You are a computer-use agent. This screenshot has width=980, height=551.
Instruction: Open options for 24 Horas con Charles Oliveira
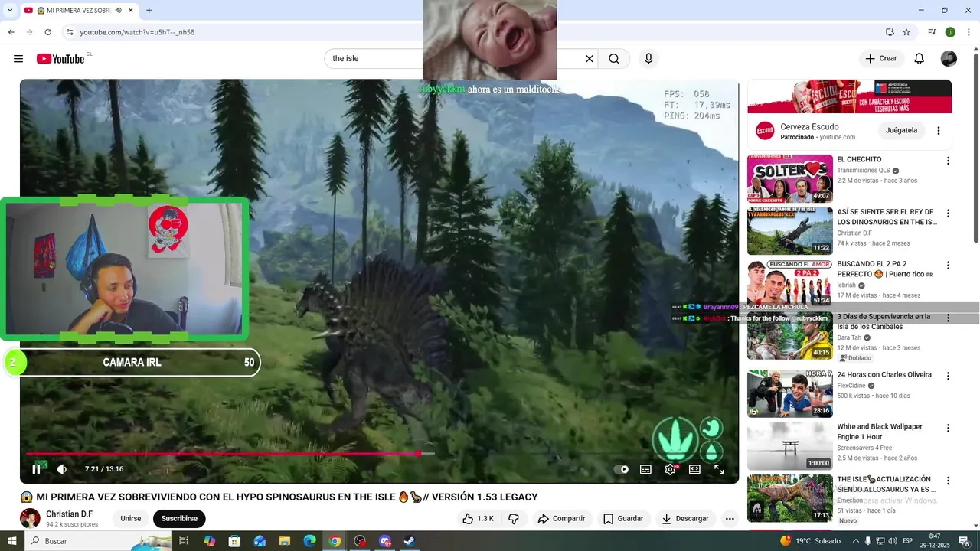(x=948, y=377)
